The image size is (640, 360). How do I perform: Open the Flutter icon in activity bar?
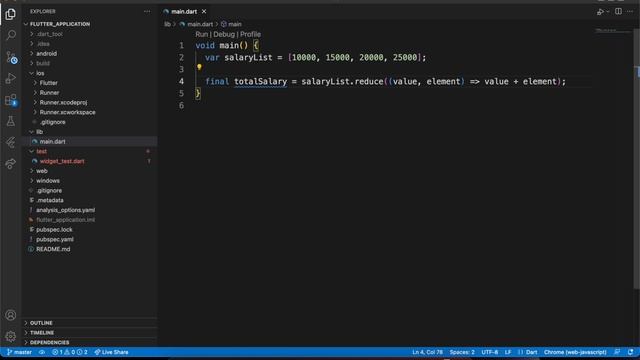click(11, 142)
